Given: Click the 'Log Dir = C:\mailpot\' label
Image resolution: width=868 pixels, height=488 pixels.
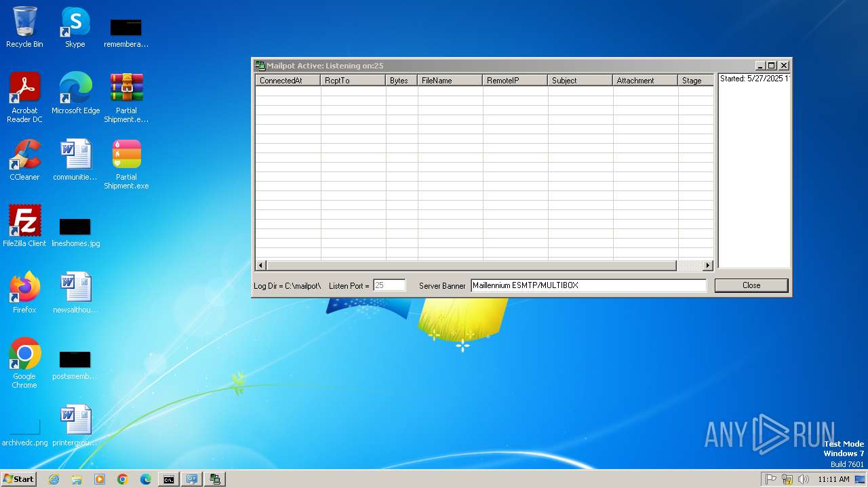Looking at the screenshot, I should 288,286.
